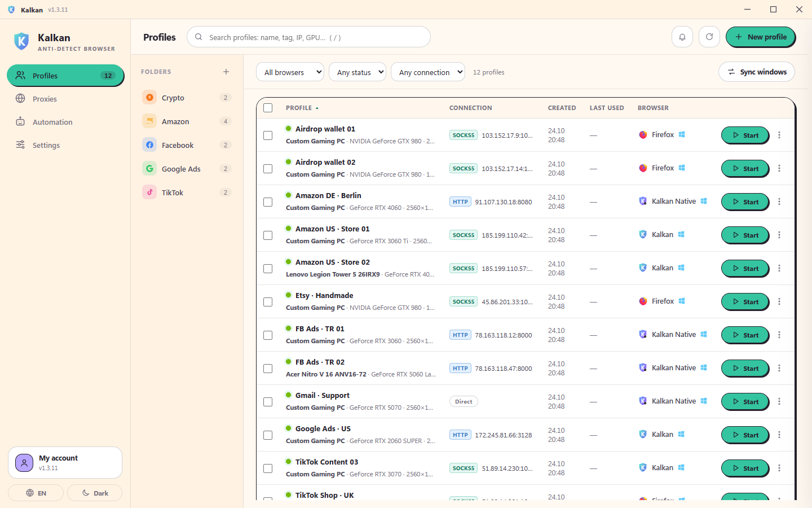Click the search profiles input field

coord(308,37)
